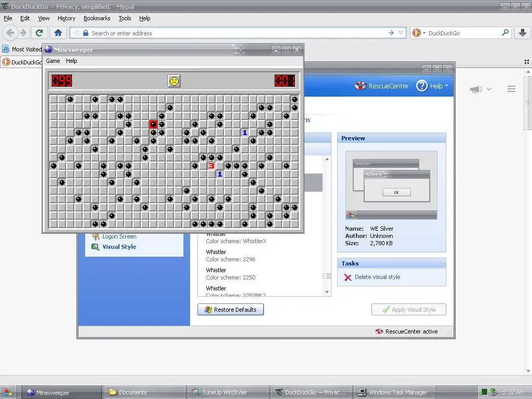Viewport: 532px width, 399px height.
Task: Open browser Tools menu
Action: tap(125, 18)
